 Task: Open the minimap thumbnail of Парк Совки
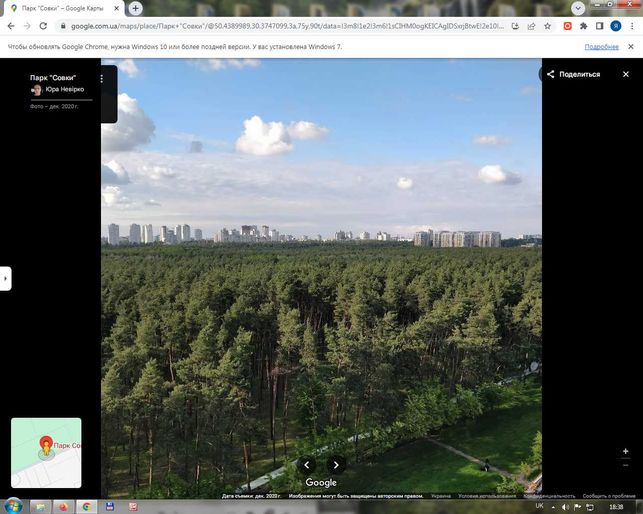46,453
